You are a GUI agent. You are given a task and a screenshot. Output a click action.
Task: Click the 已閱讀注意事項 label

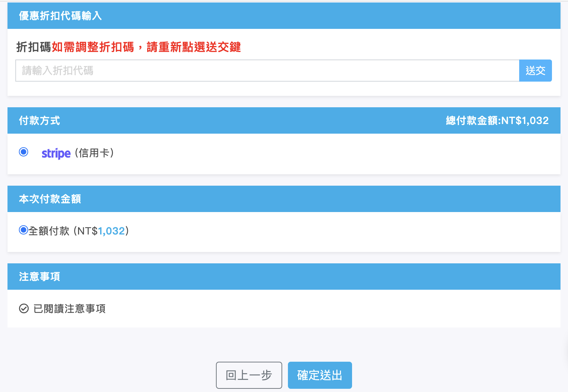[x=69, y=309]
